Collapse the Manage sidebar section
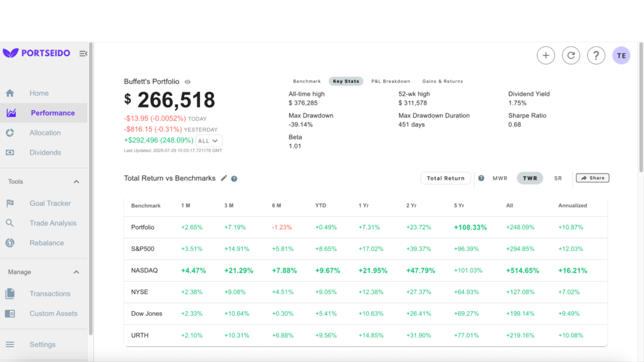The height and width of the screenshot is (362, 644). pos(76,272)
